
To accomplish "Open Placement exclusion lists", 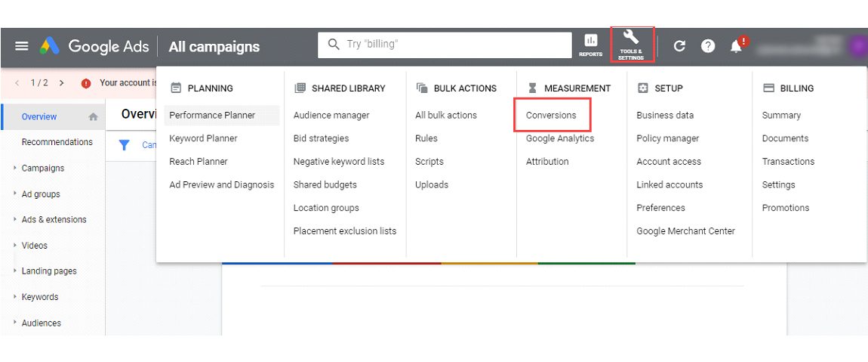I will [x=345, y=231].
